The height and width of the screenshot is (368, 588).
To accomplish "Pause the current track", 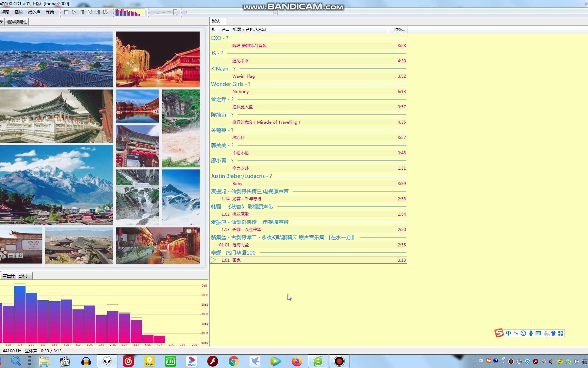I will [x=82, y=12].
